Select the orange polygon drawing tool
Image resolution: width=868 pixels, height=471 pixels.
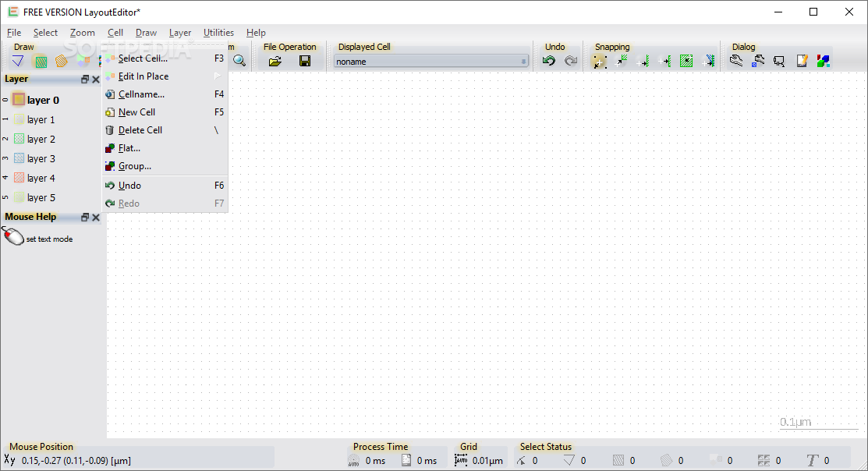tap(62, 61)
